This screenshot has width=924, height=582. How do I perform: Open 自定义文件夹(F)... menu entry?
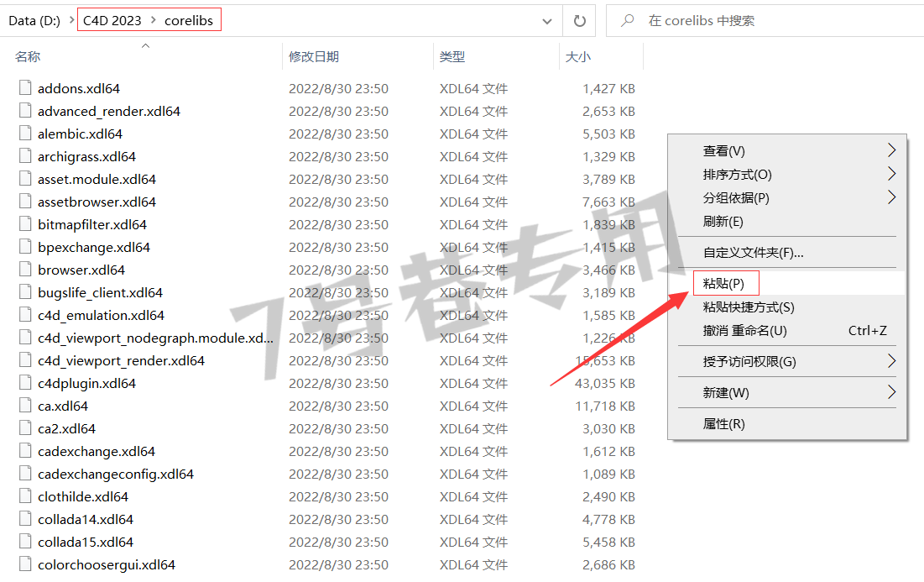pyautogui.click(x=753, y=253)
